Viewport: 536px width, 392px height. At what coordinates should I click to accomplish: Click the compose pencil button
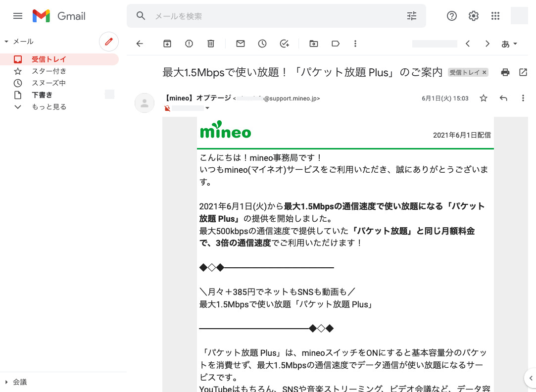[109, 42]
